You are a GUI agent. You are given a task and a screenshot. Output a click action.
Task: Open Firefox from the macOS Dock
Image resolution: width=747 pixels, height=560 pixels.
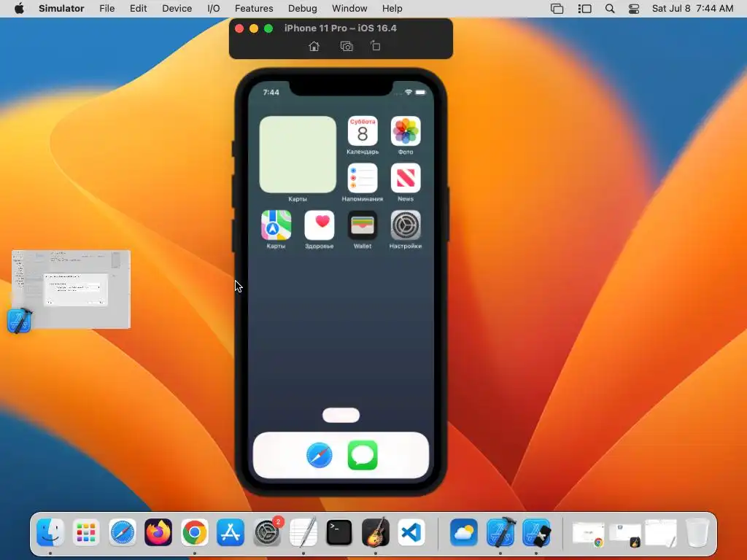(158, 532)
